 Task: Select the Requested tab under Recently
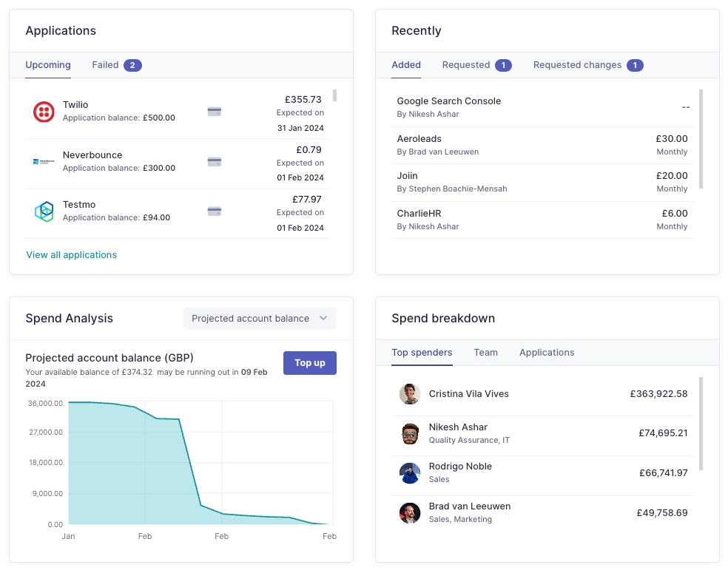pyautogui.click(x=476, y=65)
